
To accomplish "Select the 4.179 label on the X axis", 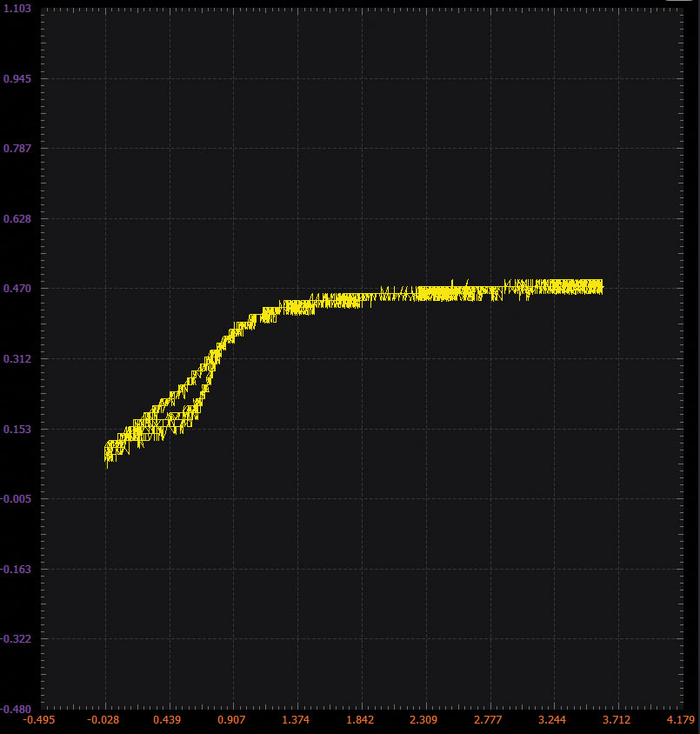I will [679, 720].
